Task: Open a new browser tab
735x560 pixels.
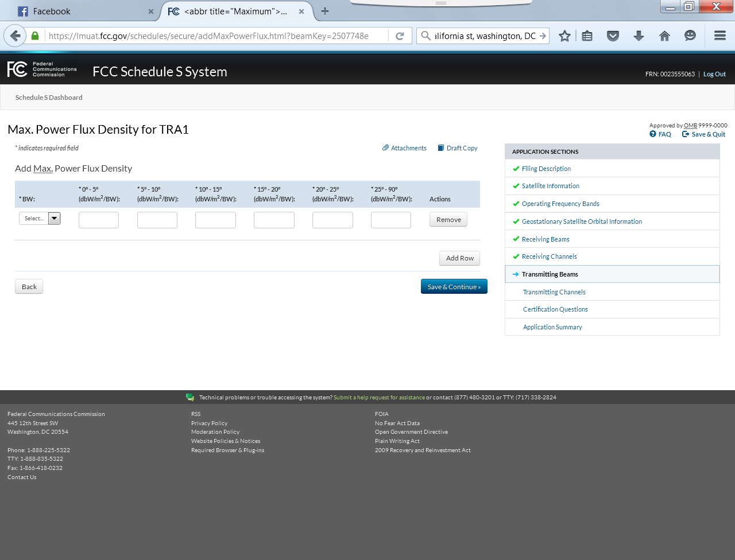Action: [325, 11]
